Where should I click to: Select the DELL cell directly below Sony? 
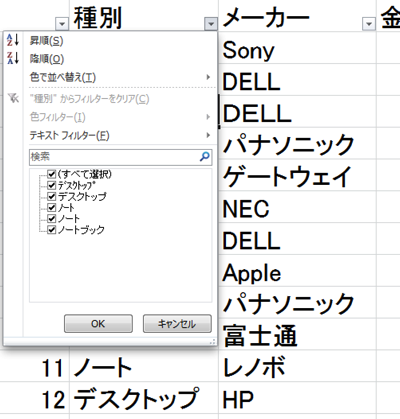(297, 79)
